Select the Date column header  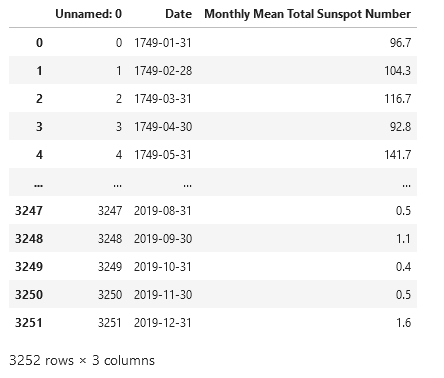click(178, 14)
